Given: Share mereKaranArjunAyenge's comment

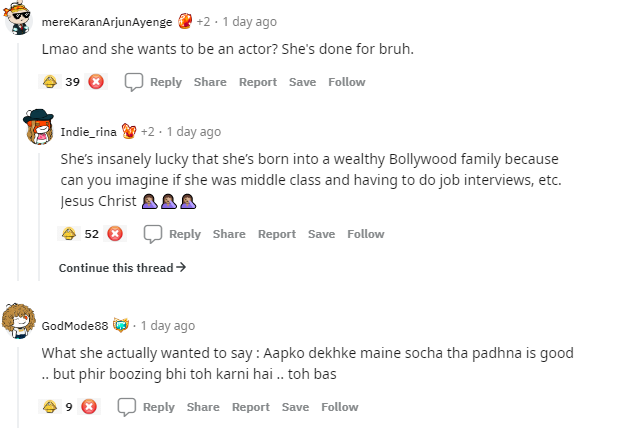Looking at the screenshot, I should pos(210,82).
